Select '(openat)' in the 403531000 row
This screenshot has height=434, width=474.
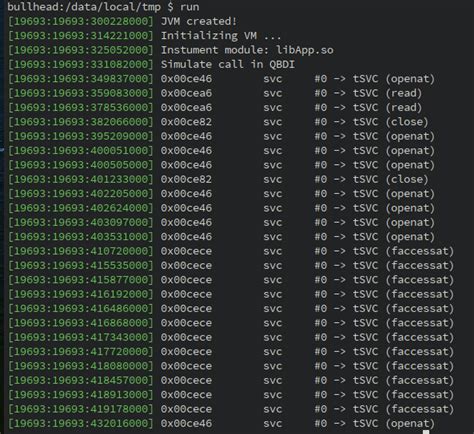(410, 237)
